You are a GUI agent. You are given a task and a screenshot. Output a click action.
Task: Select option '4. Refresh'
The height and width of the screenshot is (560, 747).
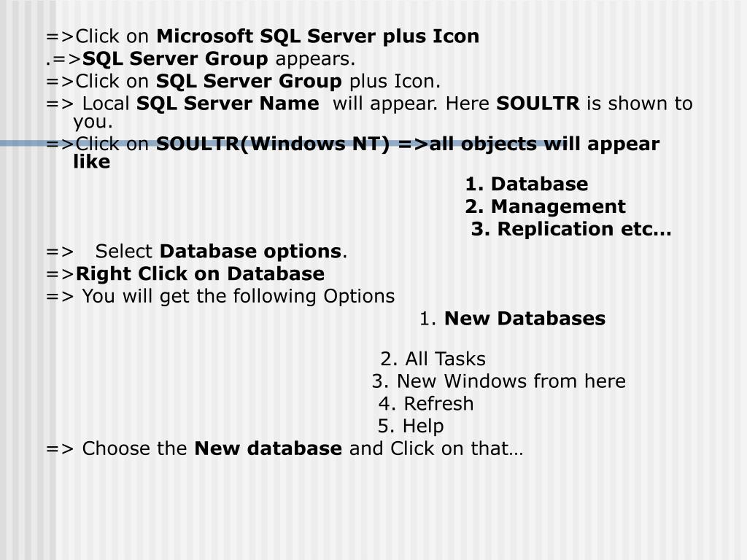[426, 403]
